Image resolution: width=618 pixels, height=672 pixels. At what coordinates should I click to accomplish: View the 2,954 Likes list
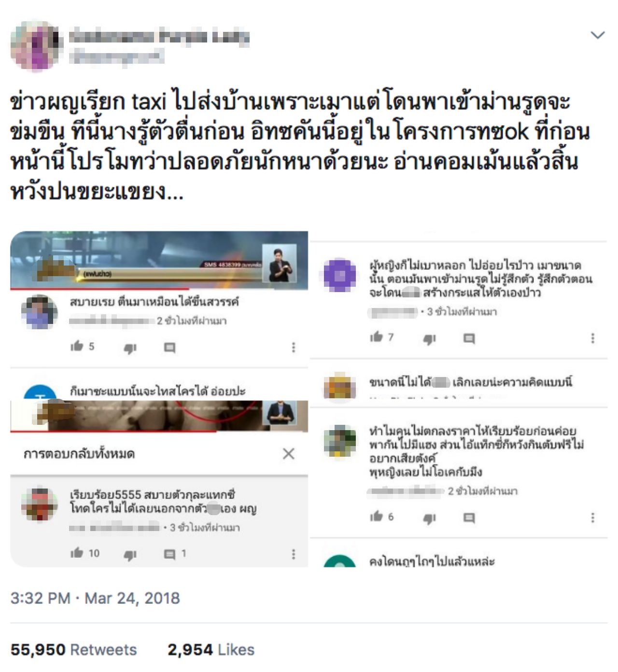(x=211, y=650)
